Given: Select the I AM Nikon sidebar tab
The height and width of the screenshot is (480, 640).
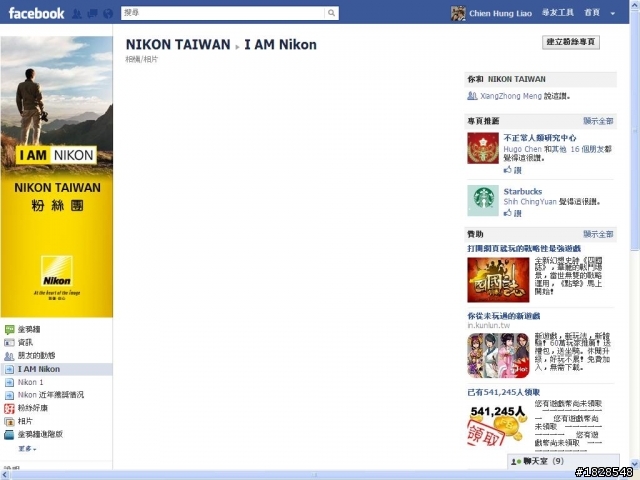Looking at the screenshot, I should click(57, 369).
